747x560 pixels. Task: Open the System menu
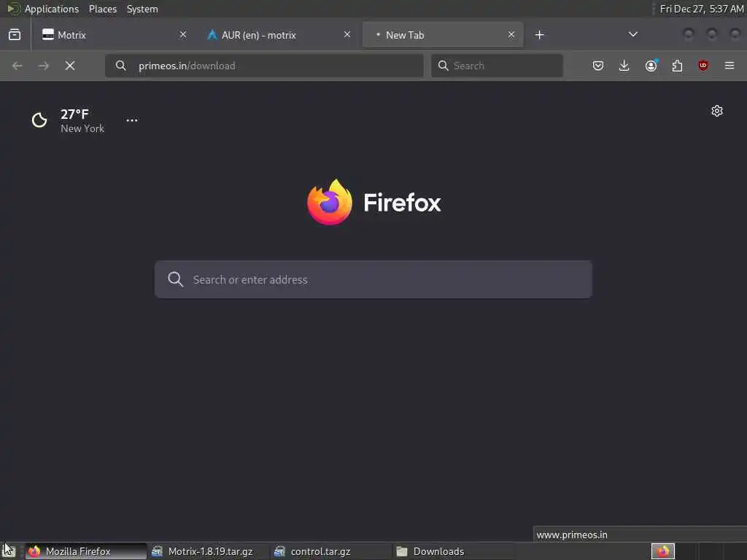pos(142,9)
